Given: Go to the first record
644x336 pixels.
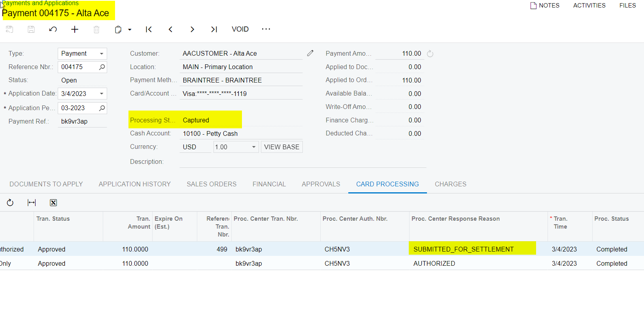Looking at the screenshot, I should (149, 29).
